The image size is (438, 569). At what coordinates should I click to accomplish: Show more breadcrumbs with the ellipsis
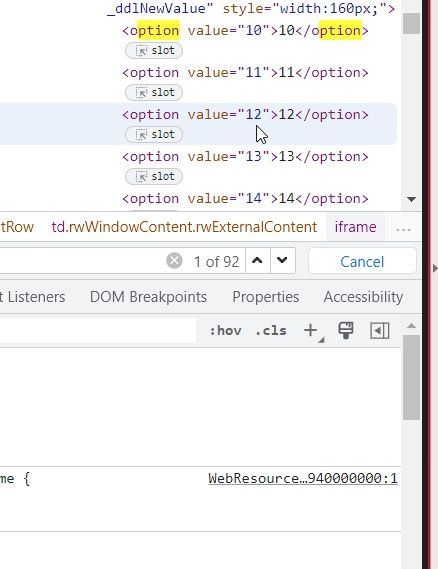click(403, 229)
